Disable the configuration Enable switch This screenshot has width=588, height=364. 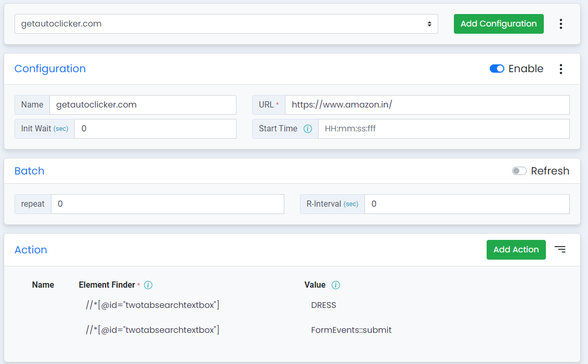tap(497, 69)
